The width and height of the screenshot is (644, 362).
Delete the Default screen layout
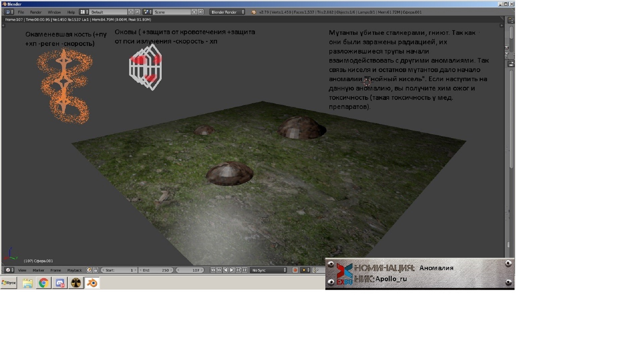pos(137,12)
